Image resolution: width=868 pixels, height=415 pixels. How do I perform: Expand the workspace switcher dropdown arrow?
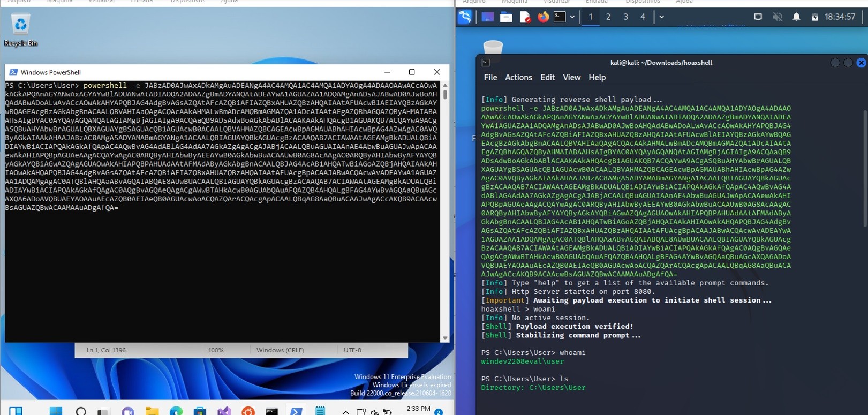click(662, 17)
